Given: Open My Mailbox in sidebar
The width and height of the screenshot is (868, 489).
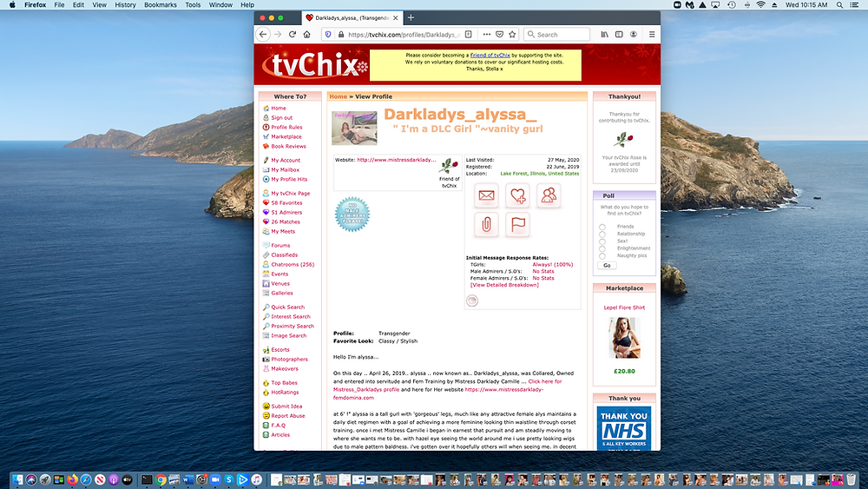Looking at the screenshot, I should point(285,170).
